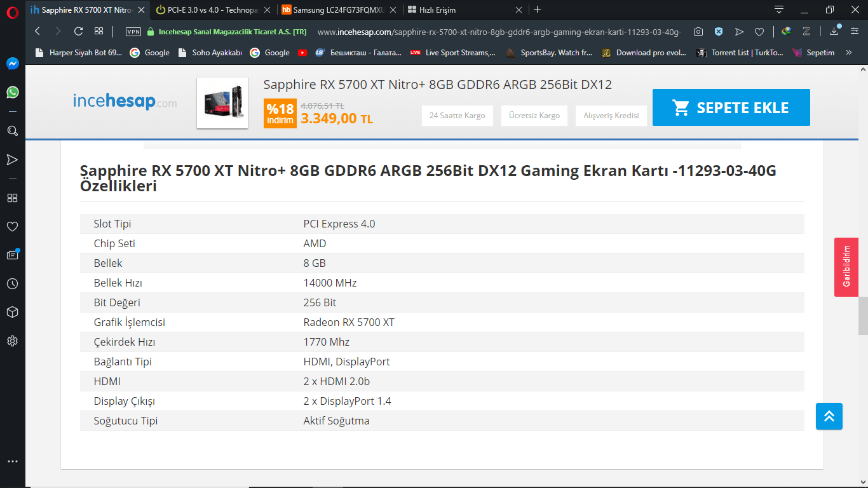
Task: Add product to cart with SEPETE EKLE
Action: pyautogui.click(x=731, y=107)
